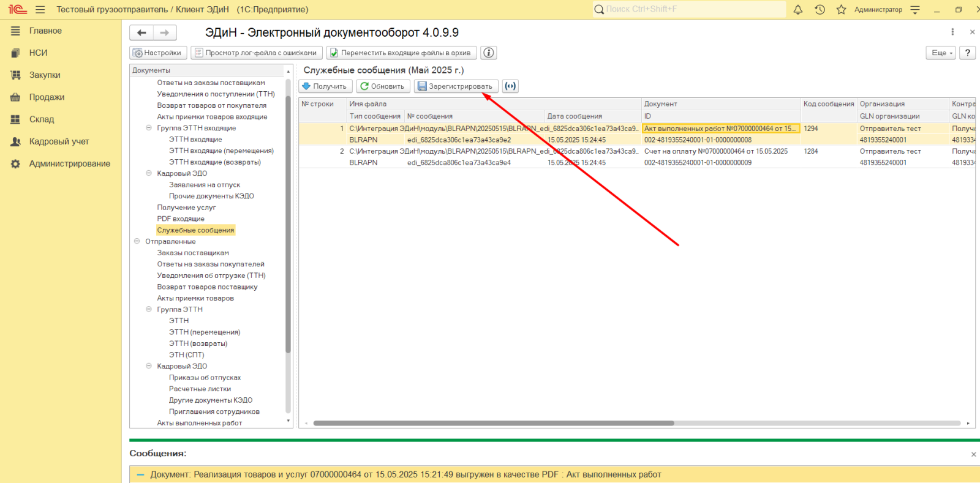The height and width of the screenshot is (483, 980).
Task: Click the help question mark button
Action: [x=967, y=53]
